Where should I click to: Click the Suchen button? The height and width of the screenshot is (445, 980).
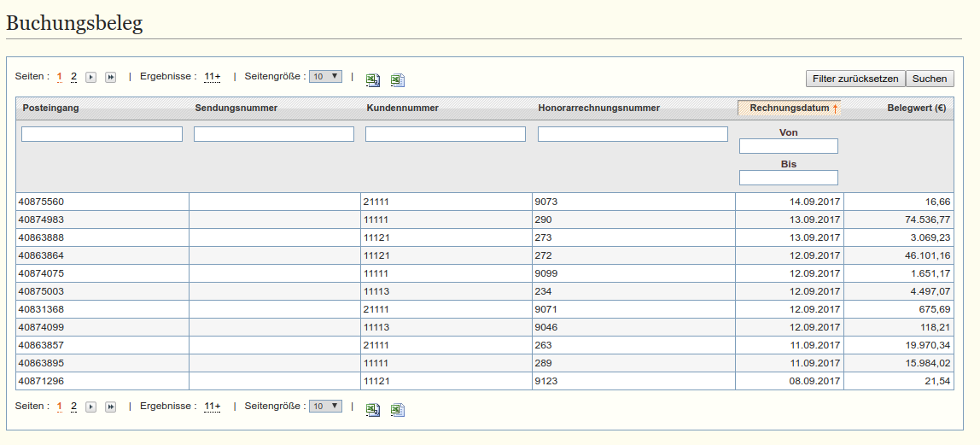click(x=930, y=79)
